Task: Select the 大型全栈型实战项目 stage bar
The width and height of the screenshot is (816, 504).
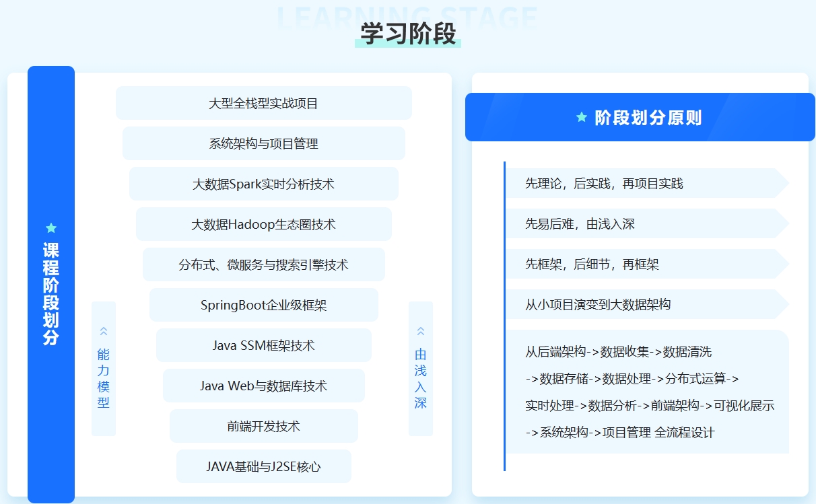Action: pos(264,103)
